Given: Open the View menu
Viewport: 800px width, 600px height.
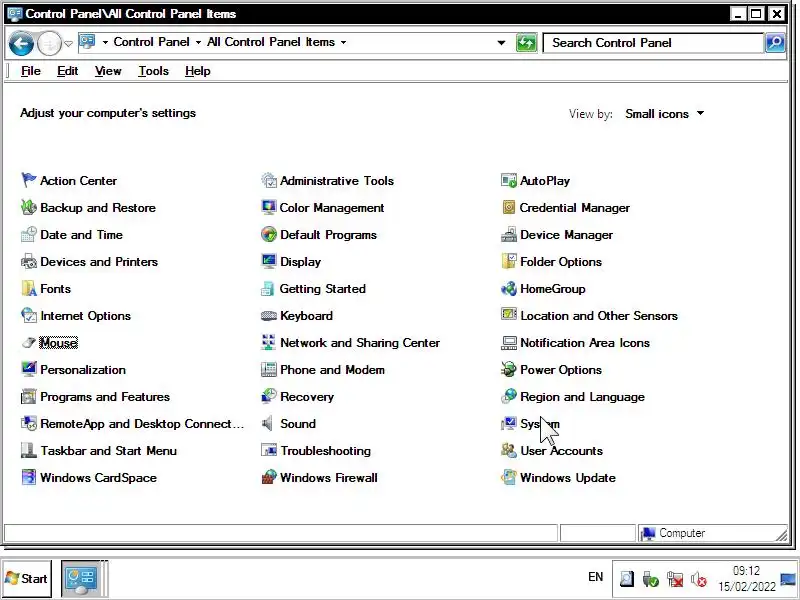Looking at the screenshot, I should 108,71.
